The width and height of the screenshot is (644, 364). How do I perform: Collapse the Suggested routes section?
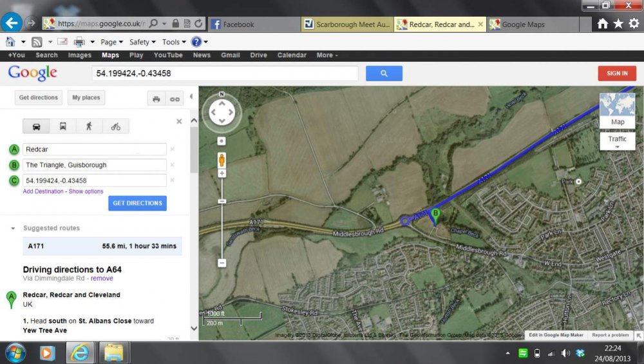coord(13,228)
